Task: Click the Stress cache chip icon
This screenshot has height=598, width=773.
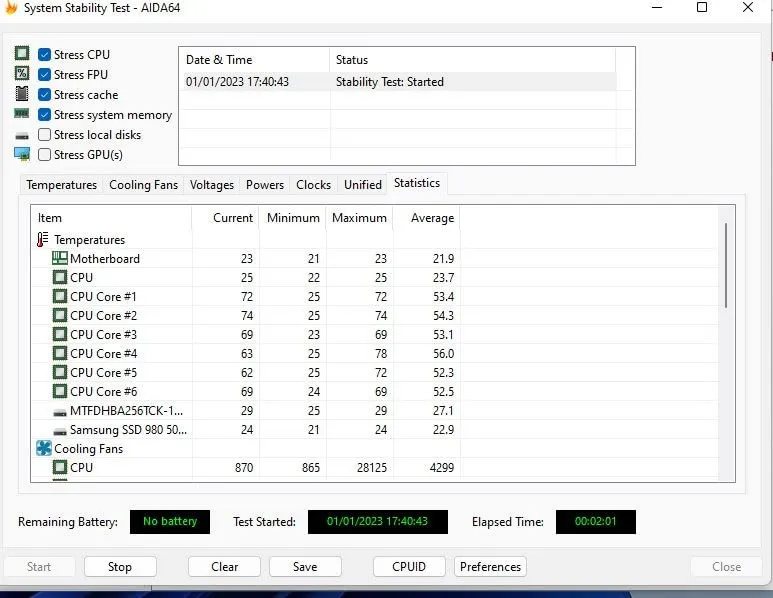Action: pyautogui.click(x=22, y=93)
